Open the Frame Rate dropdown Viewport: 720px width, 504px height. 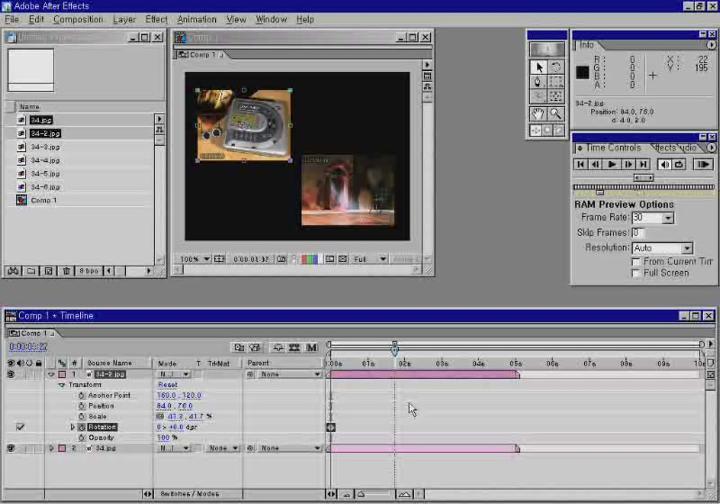668,218
